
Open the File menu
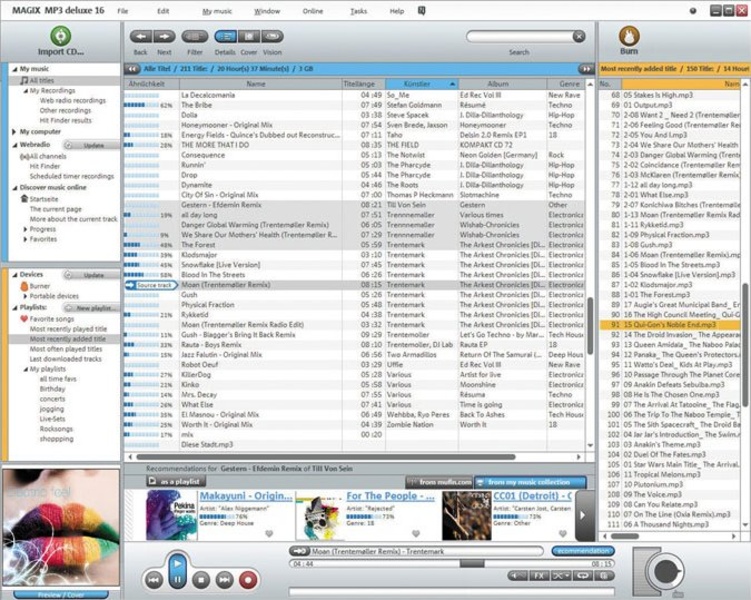coord(123,11)
